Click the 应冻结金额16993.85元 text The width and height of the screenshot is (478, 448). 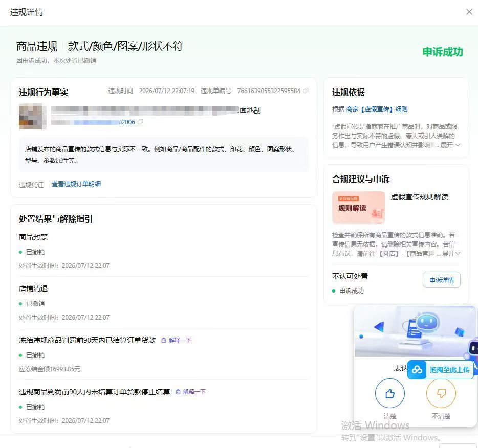pyautogui.click(x=50, y=369)
